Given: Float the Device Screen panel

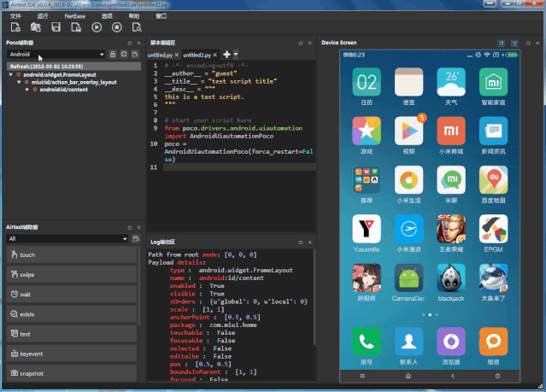Looking at the screenshot, I should [528, 44].
